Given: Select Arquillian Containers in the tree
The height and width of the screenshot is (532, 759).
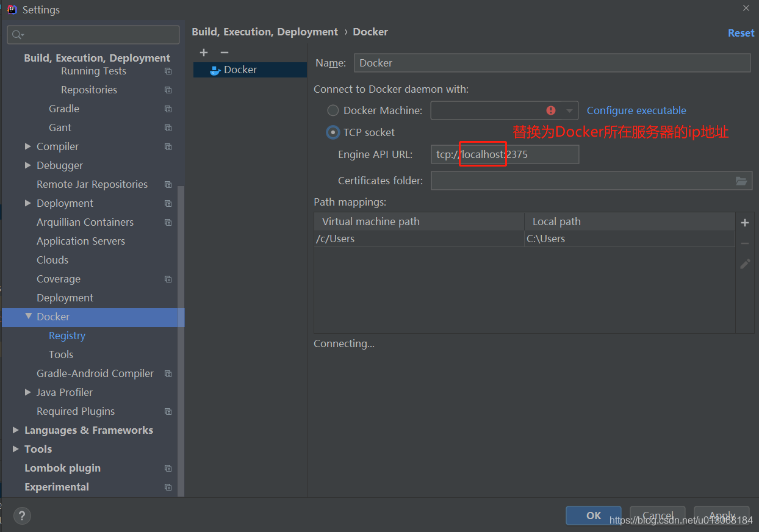Looking at the screenshot, I should (x=85, y=222).
